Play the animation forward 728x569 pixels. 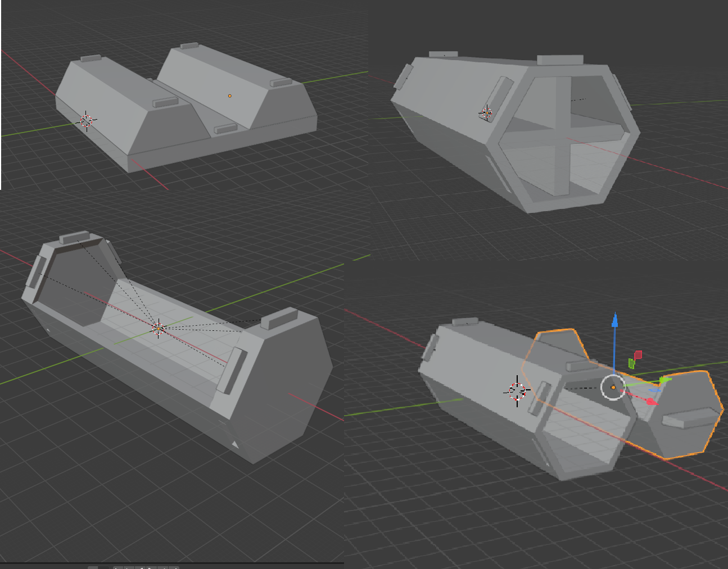point(151,567)
